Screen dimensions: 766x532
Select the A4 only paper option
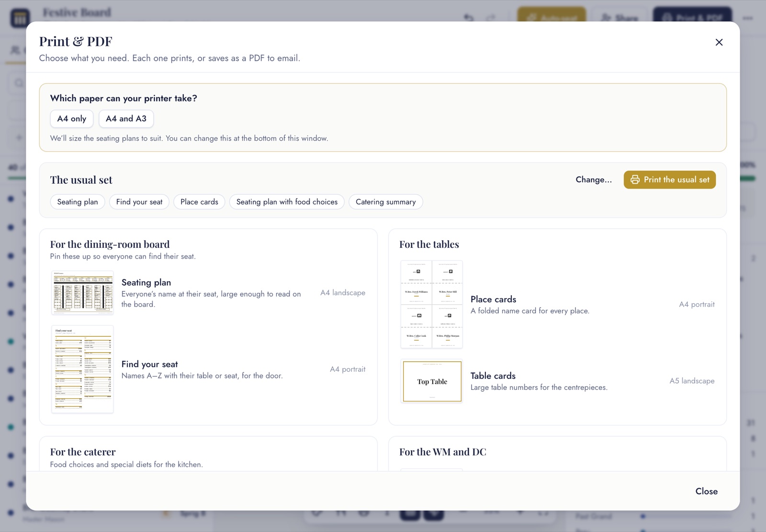72,119
